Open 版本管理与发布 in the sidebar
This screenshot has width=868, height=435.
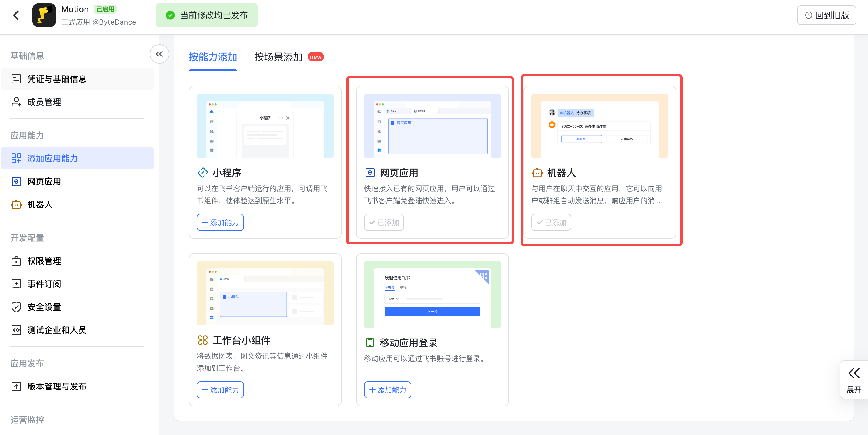(57, 386)
